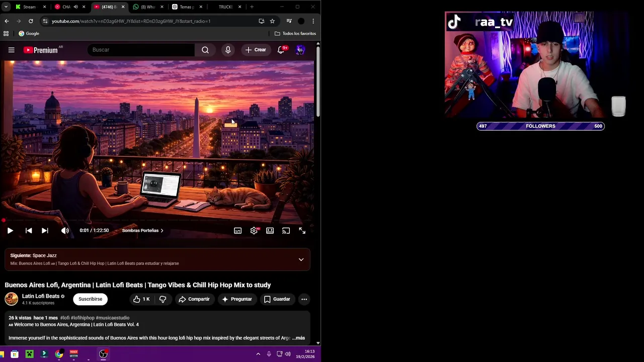The height and width of the screenshot is (362, 644).
Task: Show hidden system tray icons
Action: click(258, 354)
